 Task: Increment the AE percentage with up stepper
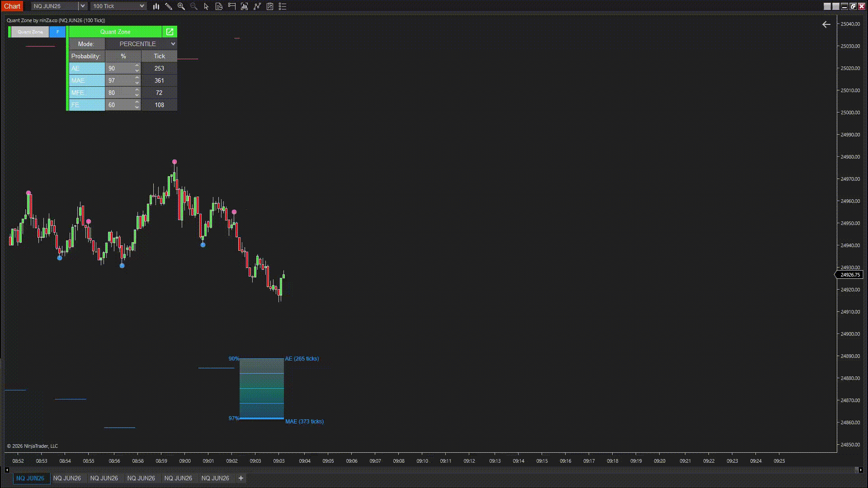click(x=137, y=66)
